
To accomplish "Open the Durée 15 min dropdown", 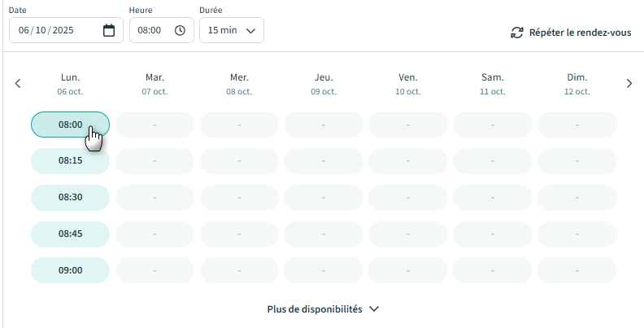I will (x=231, y=30).
